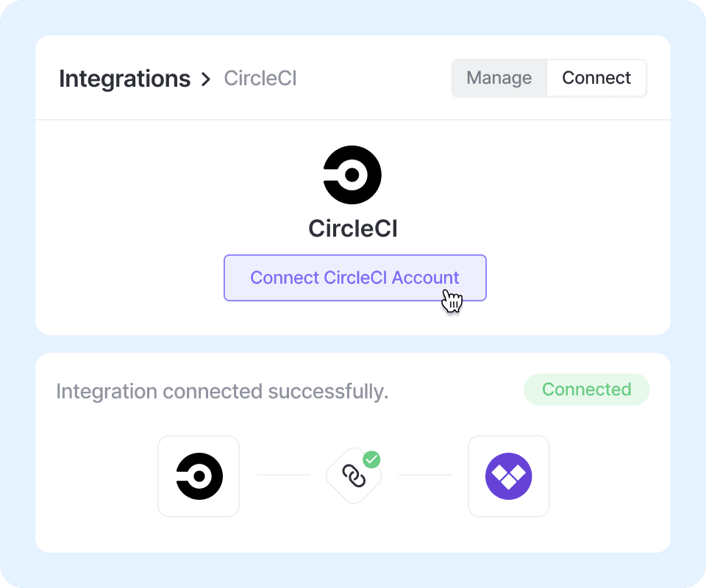Click the small CircleCI tile icon

pos(199,476)
